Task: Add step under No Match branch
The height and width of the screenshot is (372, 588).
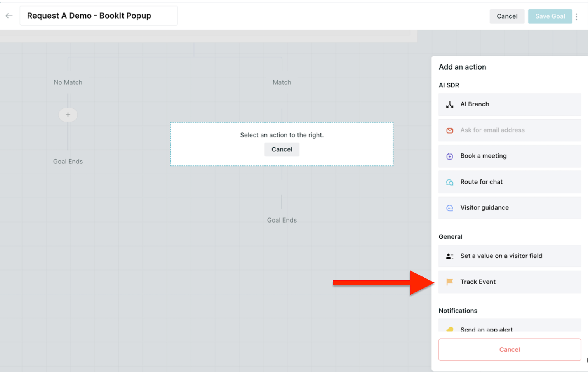Action: (x=68, y=115)
